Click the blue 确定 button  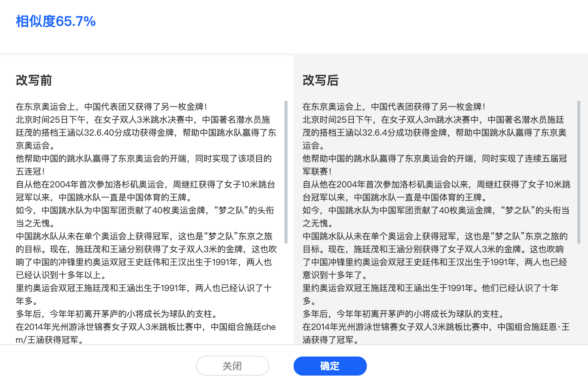pos(330,366)
